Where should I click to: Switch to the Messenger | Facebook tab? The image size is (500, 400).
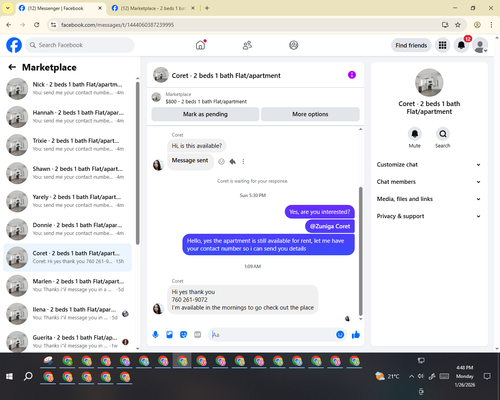60,8
